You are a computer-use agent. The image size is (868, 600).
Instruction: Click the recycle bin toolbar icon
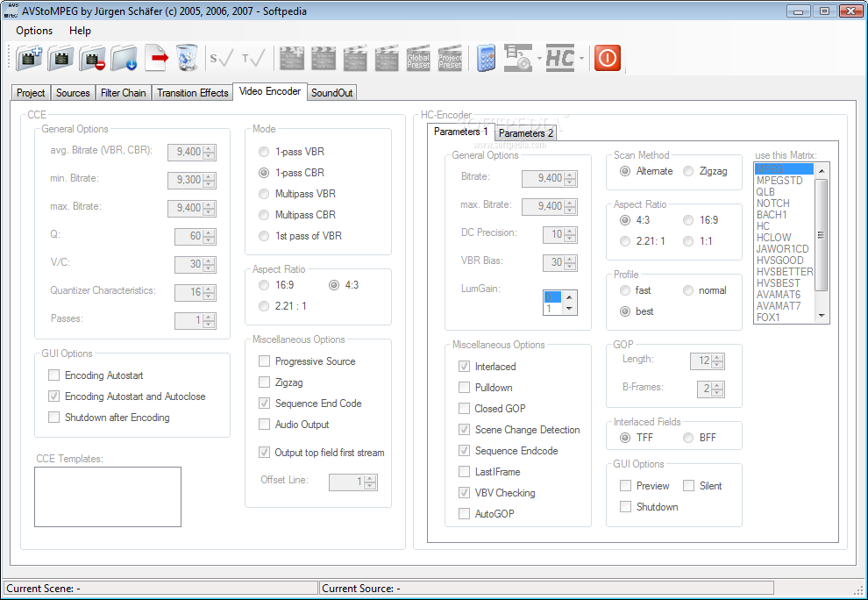click(x=187, y=58)
